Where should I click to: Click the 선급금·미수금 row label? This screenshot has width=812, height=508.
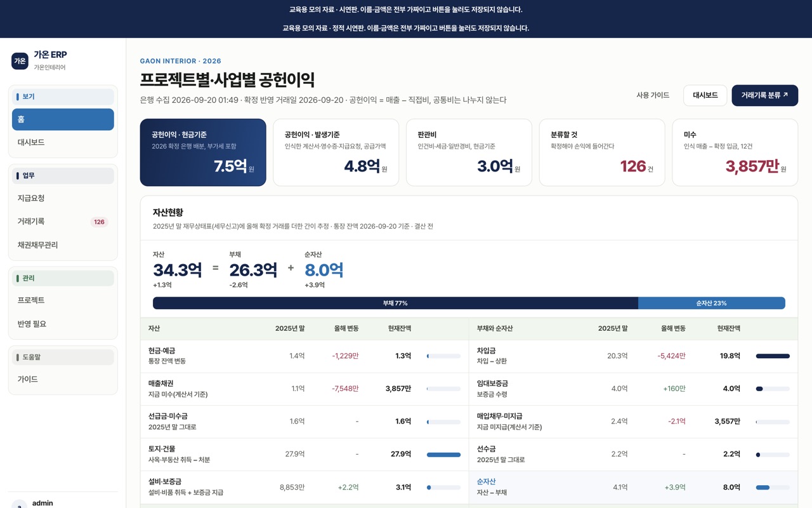point(168,417)
